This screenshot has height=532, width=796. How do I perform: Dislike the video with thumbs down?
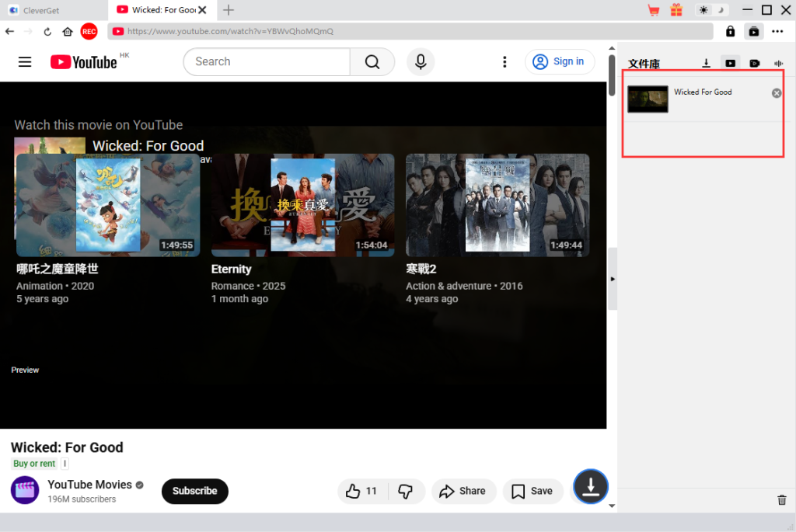[406, 491]
